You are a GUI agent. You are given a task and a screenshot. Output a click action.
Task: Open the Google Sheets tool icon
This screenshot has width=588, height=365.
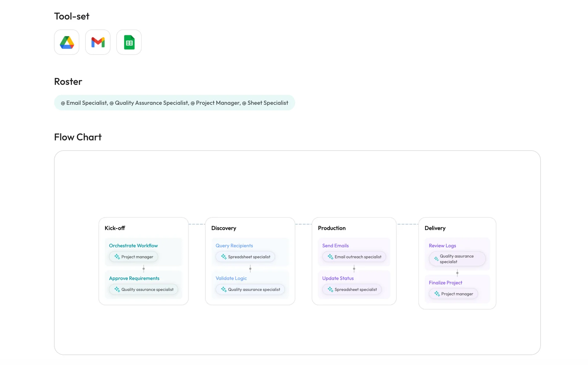point(129,42)
